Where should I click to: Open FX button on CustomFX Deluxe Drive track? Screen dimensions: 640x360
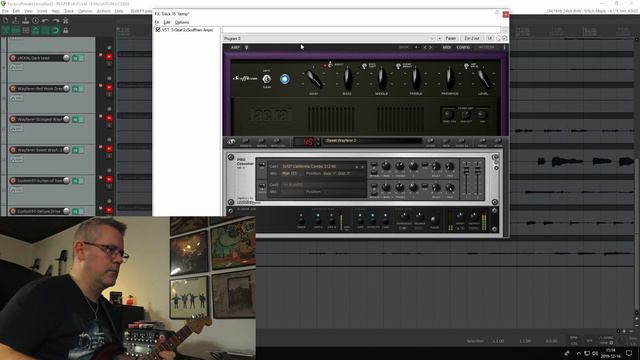click(76, 211)
